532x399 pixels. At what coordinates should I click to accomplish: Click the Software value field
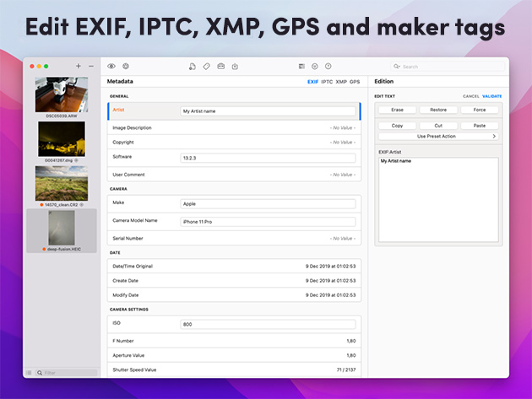tap(268, 158)
